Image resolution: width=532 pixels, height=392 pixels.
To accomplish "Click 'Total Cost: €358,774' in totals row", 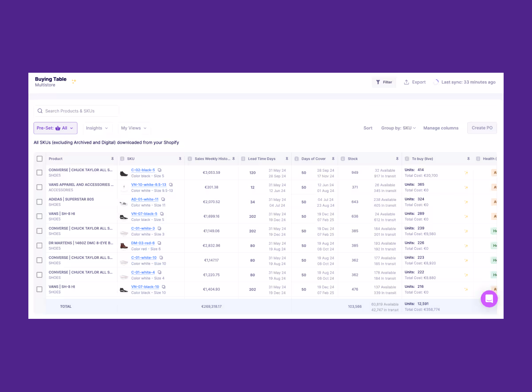I will tap(422, 310).
